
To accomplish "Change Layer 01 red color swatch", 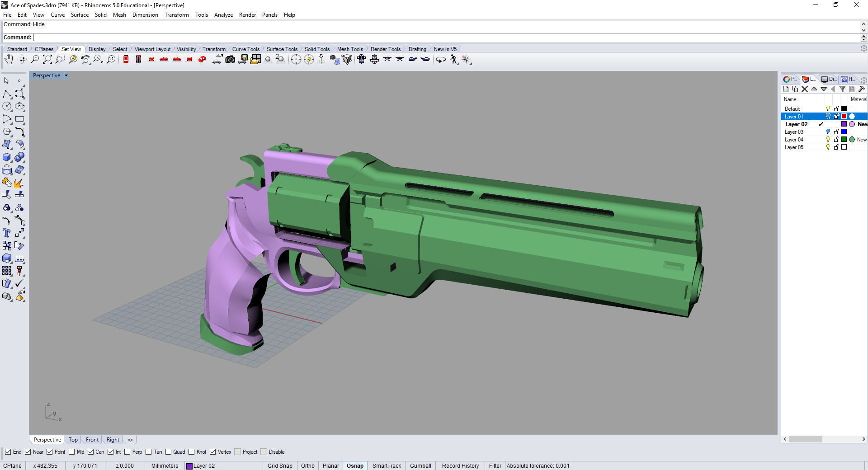I will (844, 117).
